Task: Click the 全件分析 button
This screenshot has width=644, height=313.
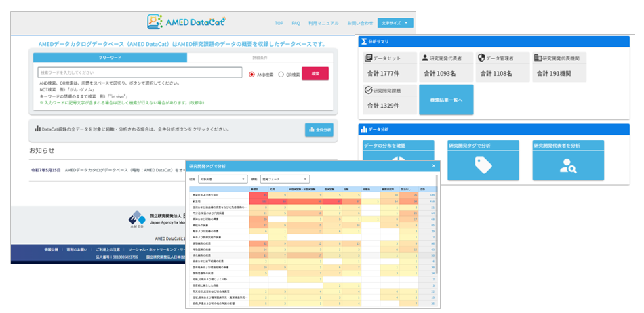Action: pos(319,129)
